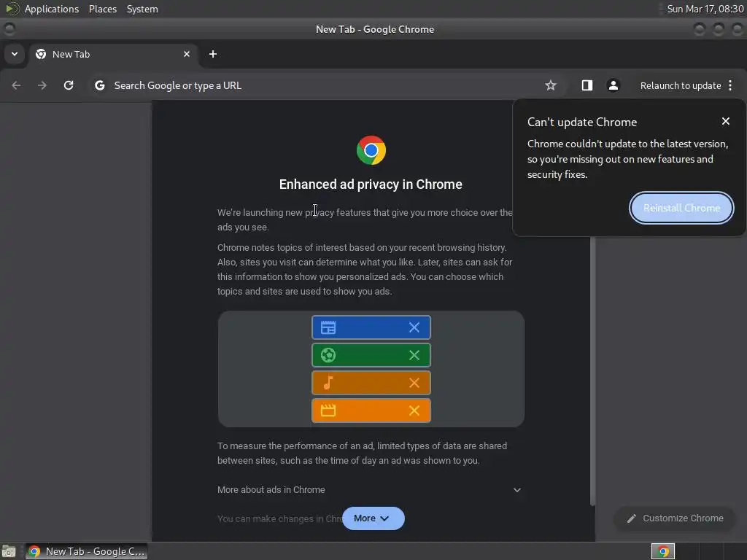
Task: Click the blue news calendar icon
Action: (x=328, y=327)
